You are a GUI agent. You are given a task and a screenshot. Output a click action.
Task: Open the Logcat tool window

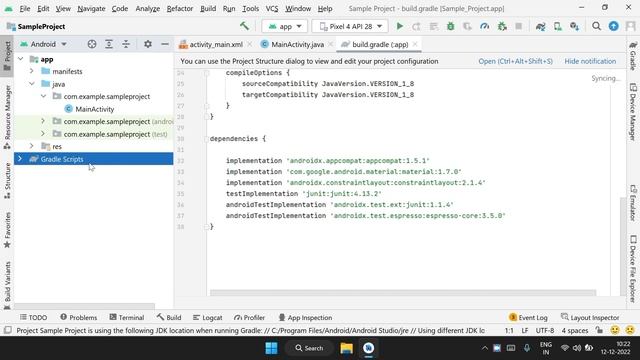coord(207,317)
